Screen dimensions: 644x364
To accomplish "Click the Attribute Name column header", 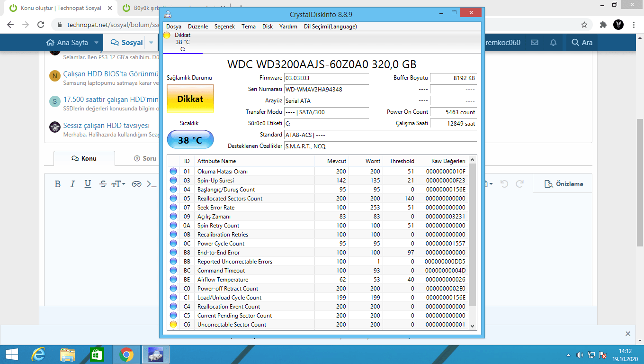I will 254,161.
